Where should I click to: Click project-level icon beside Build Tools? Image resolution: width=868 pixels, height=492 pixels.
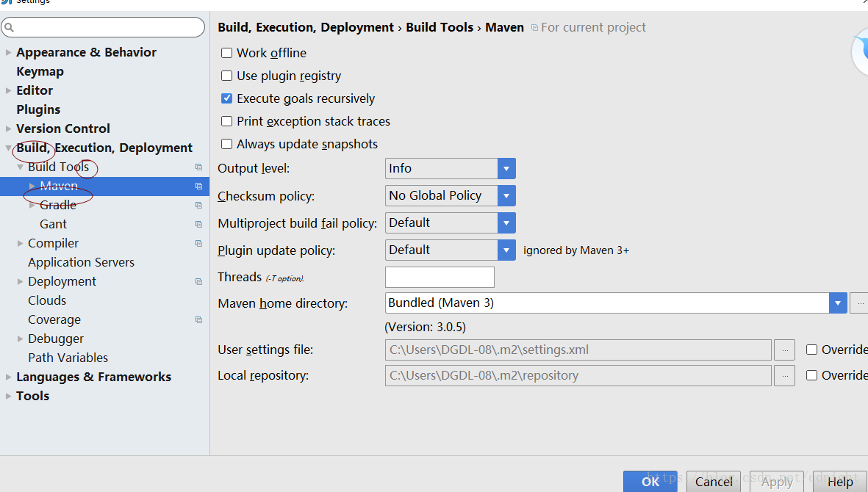(x=198, y=167)
